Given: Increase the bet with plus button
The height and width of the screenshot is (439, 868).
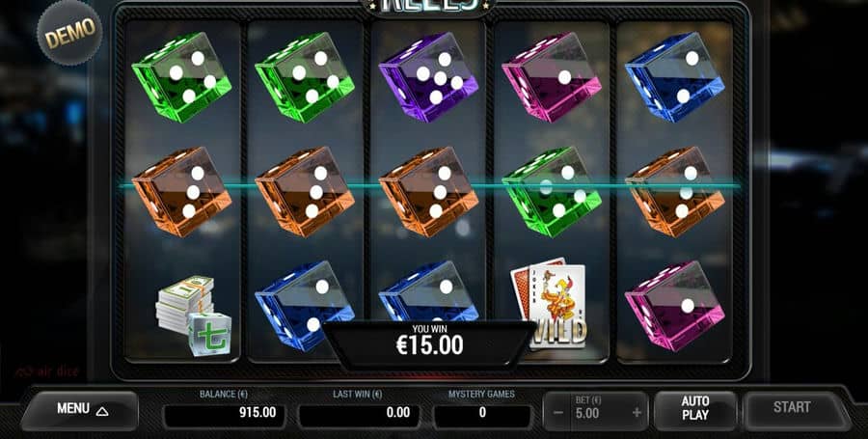Looking at the screenshot, I should pyautogui.click(x=637, y=412).
